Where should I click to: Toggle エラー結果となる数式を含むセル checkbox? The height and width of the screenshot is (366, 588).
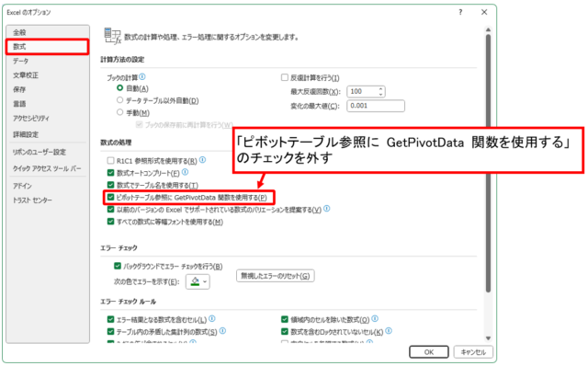(x=110, y=319)
